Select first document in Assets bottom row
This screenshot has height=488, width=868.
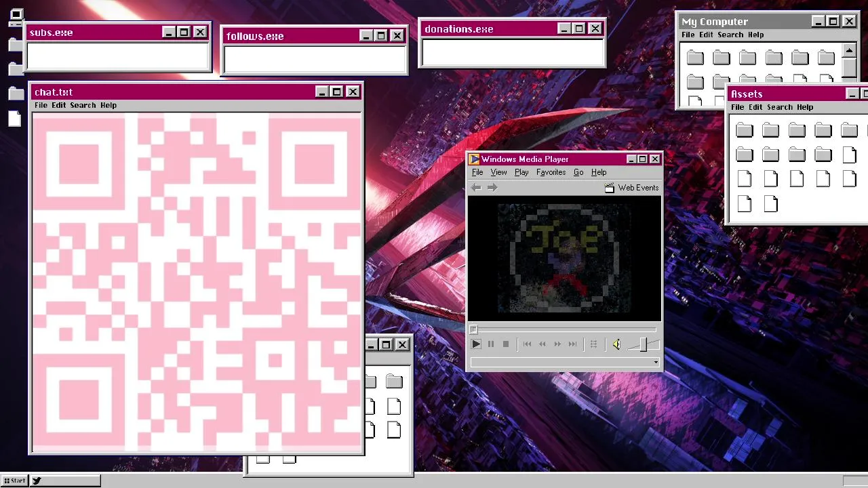click(x=745, y=203)
